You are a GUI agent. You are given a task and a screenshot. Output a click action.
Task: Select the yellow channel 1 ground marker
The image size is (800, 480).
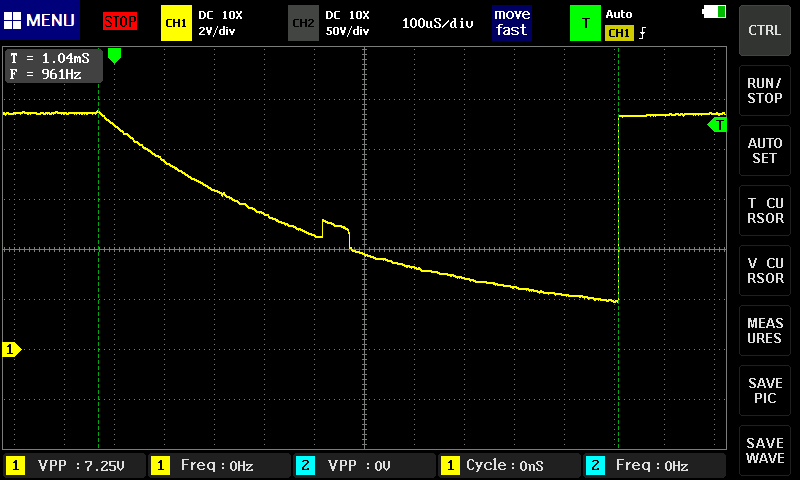coord(11,349)
